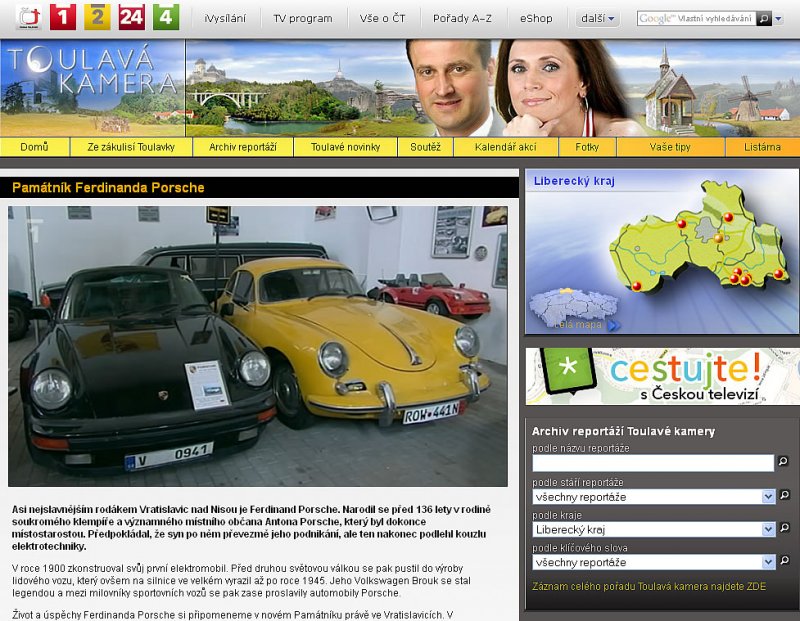The width and height of the screenshot is (800, 621).
Task: Select Archiv reportáží tab
Action: tap(243, 147)
